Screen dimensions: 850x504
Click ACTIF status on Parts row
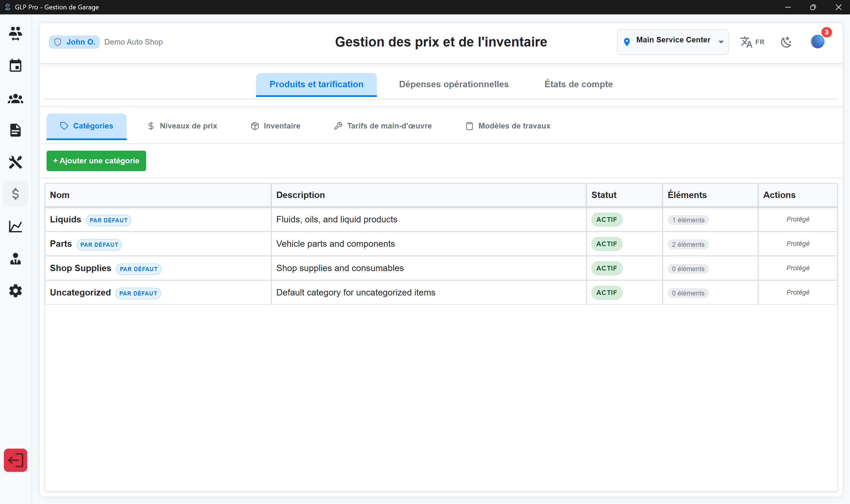tap(607, 244)
